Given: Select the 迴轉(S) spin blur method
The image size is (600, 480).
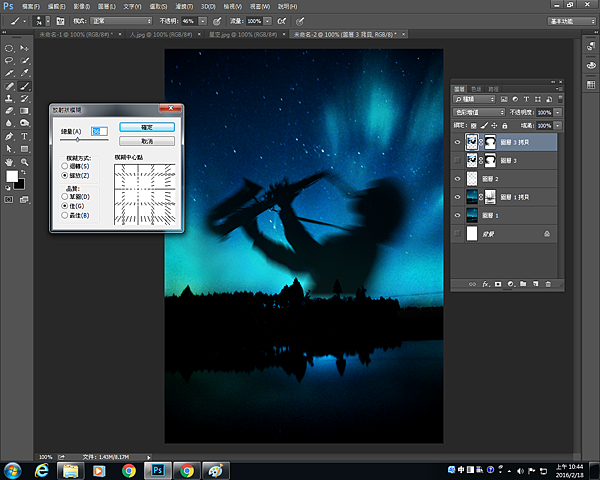Looking at the screenshot, I should click(66, 165).
